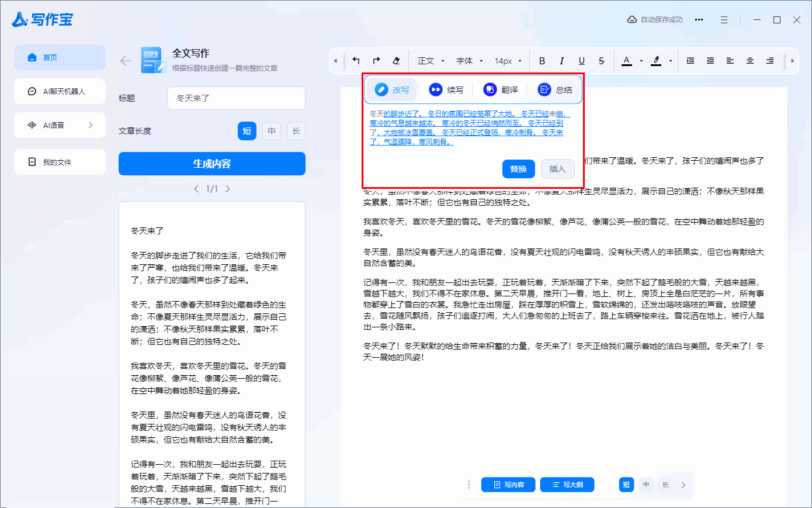The image size is (812, 508).
Task: Go to next result page arrow
Action: pos(228,189)
